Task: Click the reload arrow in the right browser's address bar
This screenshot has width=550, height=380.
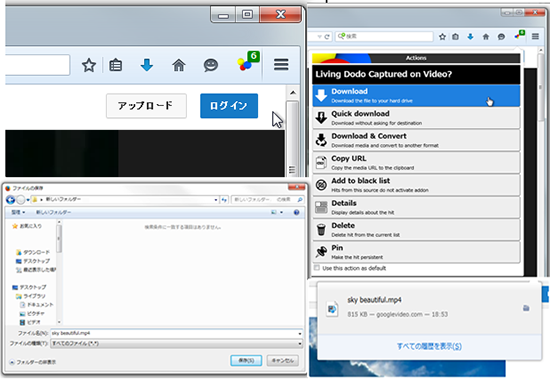Action: (327, 36)
